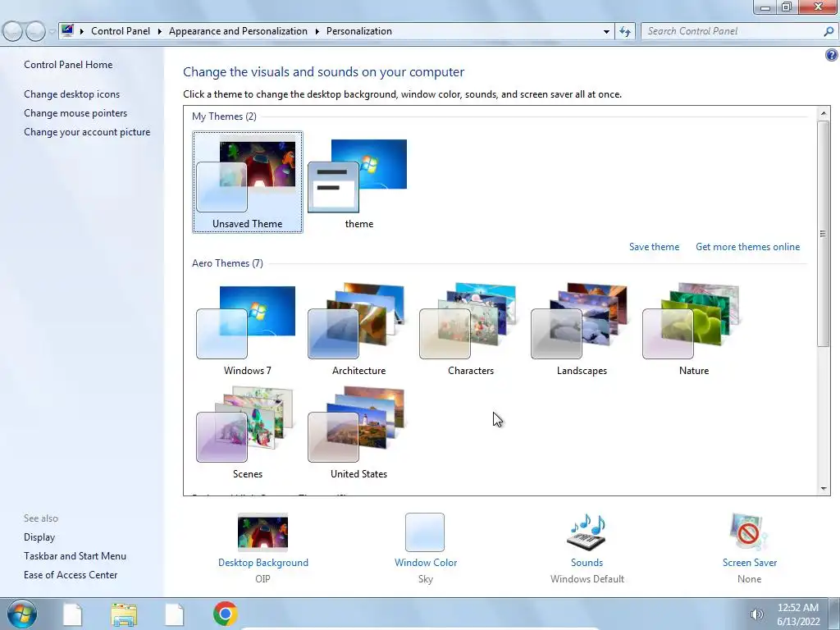Image resolution: width=840 pixels, height=630 pixels.
Task: Apply the Scenes theme
Action: [x=247, y=431]
